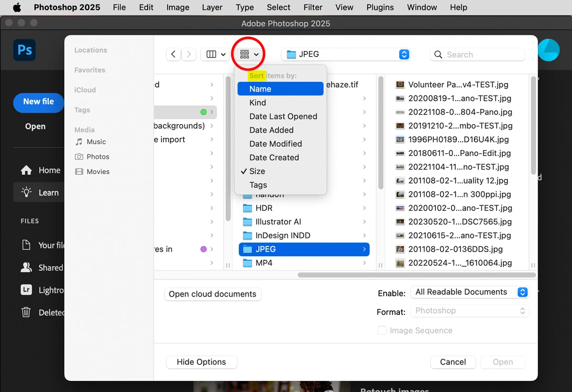Open the Format Photoshop dropdown
This screenshot has height=392, width=572.
click(470, 310)
